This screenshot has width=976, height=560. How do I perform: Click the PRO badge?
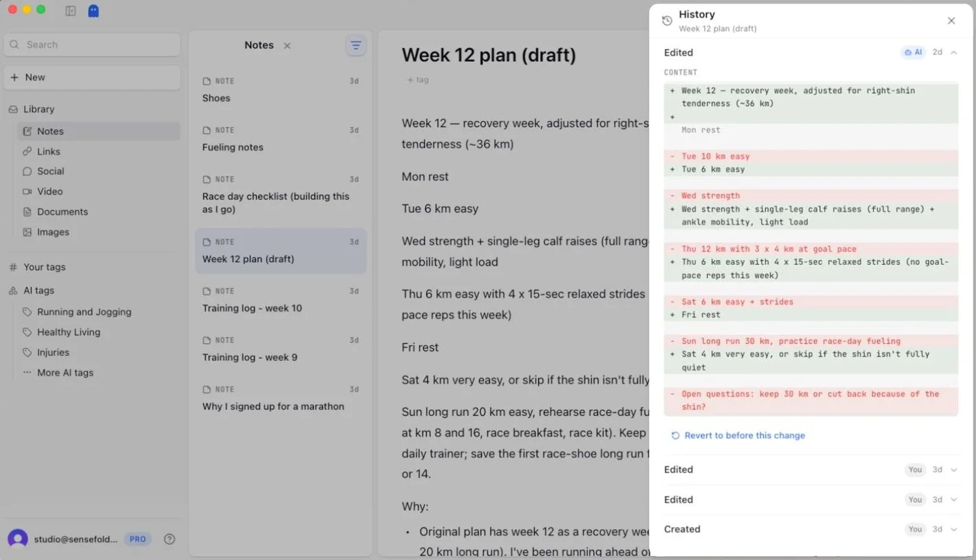(138, 539)
